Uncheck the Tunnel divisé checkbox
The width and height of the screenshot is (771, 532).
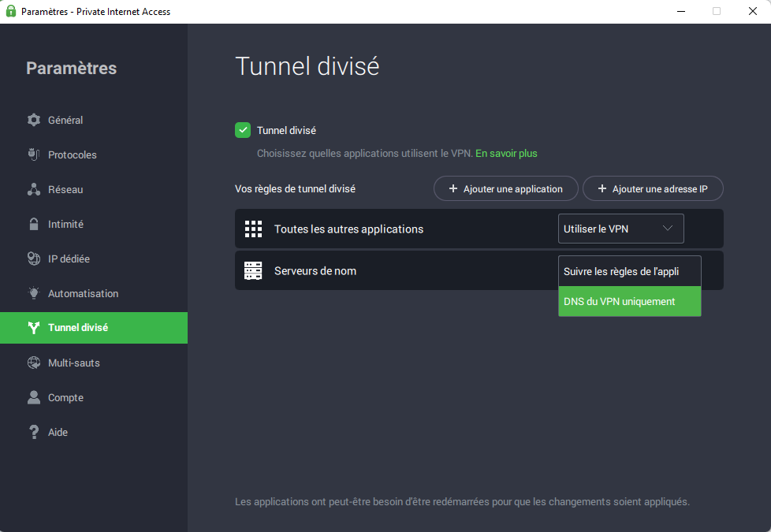[x=243, y=130]
